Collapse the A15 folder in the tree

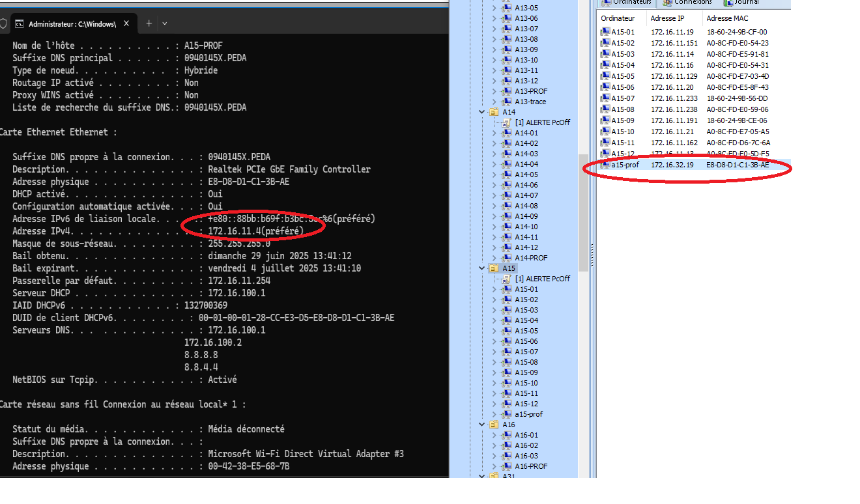click(x=483, y=268)
